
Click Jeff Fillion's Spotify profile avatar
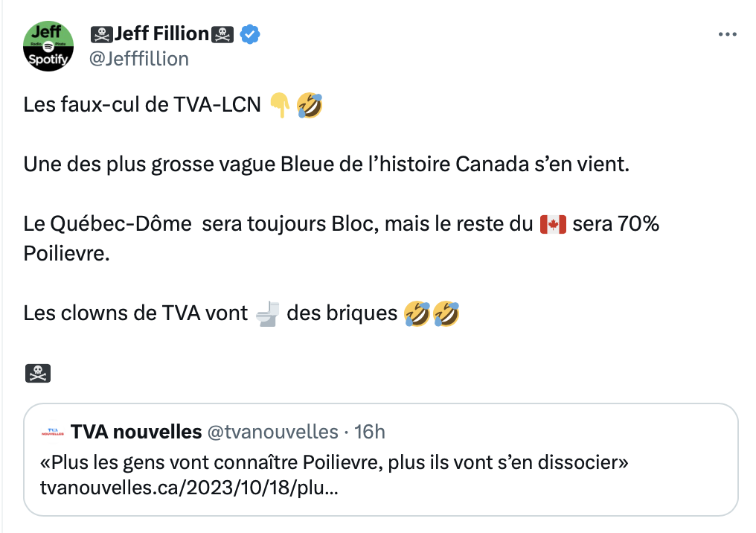pyautogui.click(x=48, y=46)
